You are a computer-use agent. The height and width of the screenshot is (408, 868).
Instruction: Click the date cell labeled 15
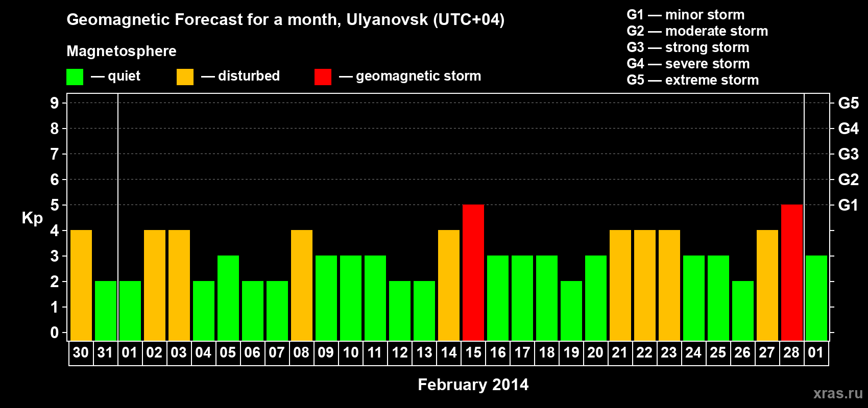(x=473, y=353)
